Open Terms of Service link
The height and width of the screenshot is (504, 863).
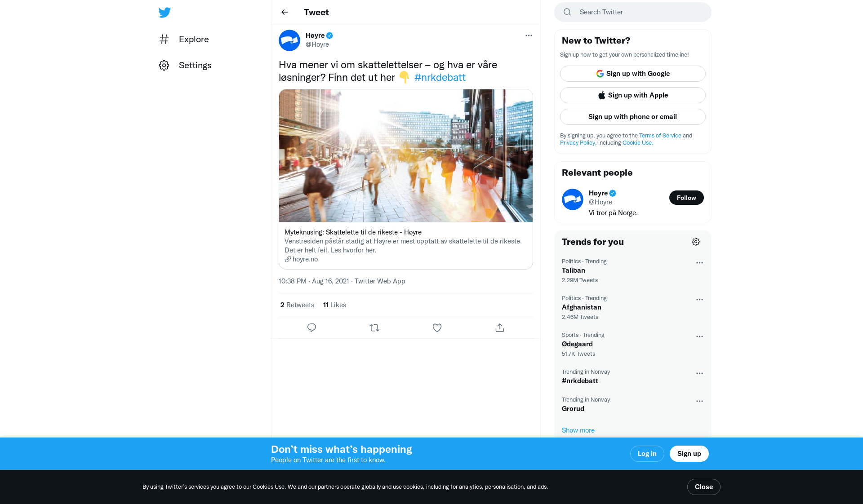point(660,136)
